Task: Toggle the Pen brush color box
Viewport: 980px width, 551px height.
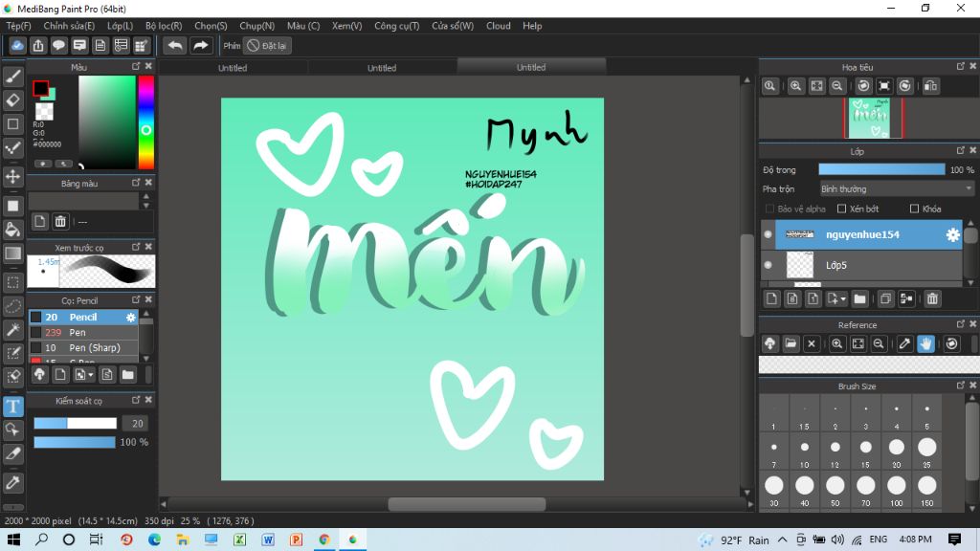Action: tap(35, 332)
